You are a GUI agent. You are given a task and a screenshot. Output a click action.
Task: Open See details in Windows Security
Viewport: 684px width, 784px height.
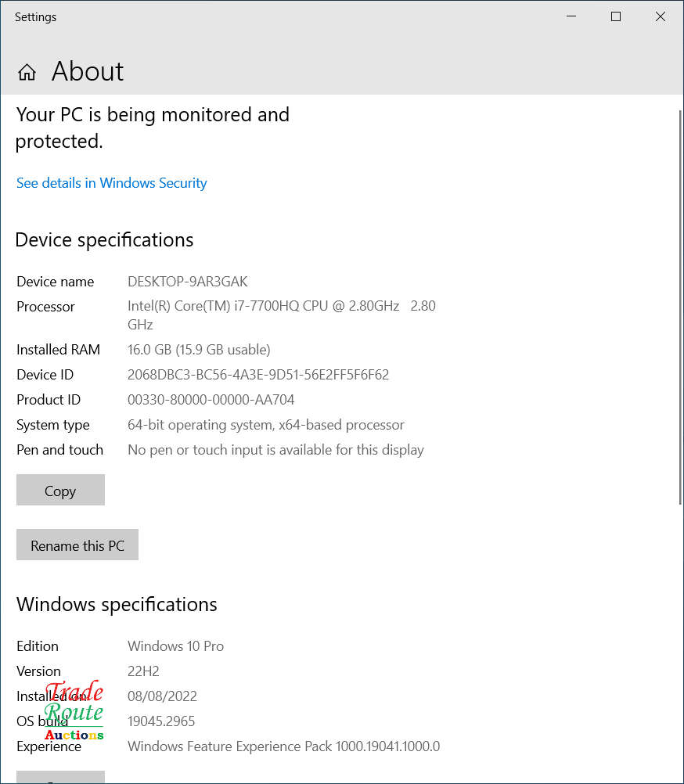pyautogui.click(x=111, y=182)
